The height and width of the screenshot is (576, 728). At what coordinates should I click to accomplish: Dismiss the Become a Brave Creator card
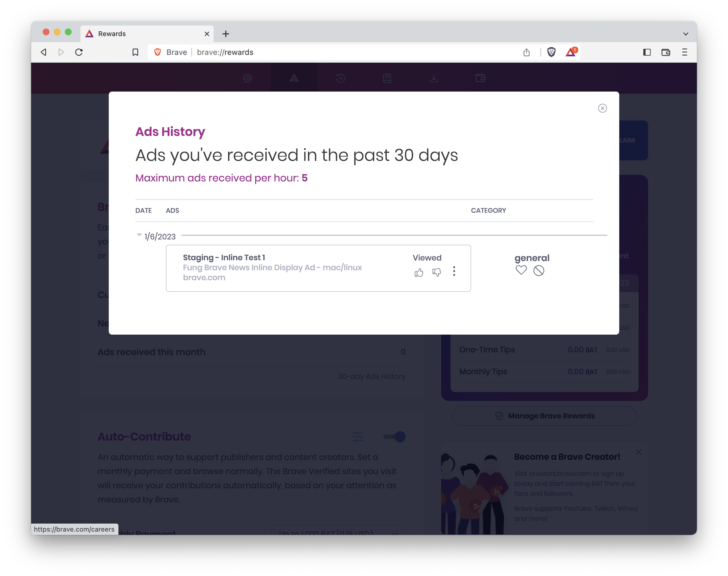coord(639,452)
